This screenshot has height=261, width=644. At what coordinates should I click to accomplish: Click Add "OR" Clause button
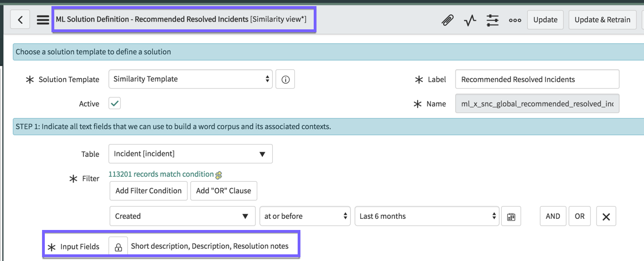click(x=224, y=191)
